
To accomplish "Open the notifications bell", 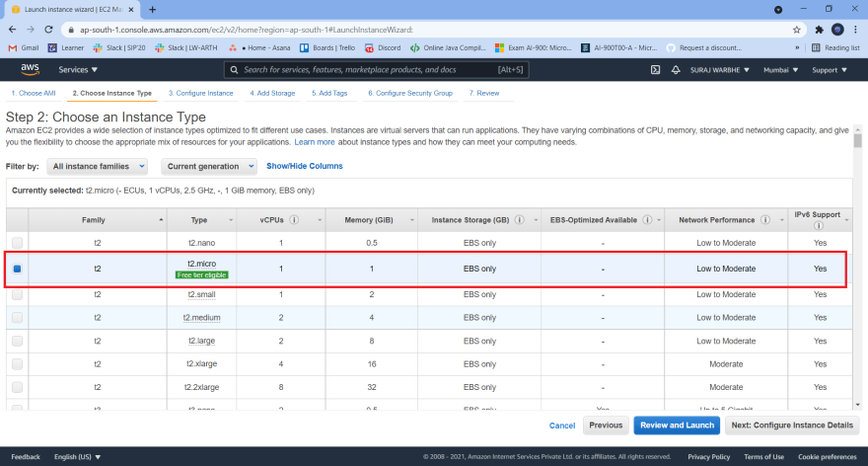I will click(676, 70).
